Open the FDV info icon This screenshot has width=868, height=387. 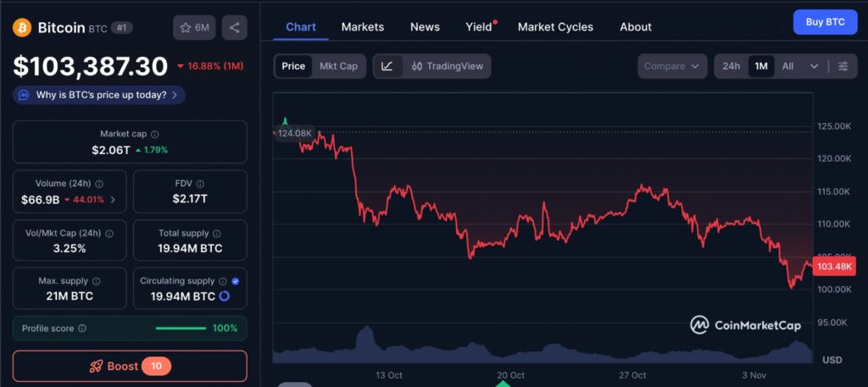pyautogui.click(x=200, y=184)
